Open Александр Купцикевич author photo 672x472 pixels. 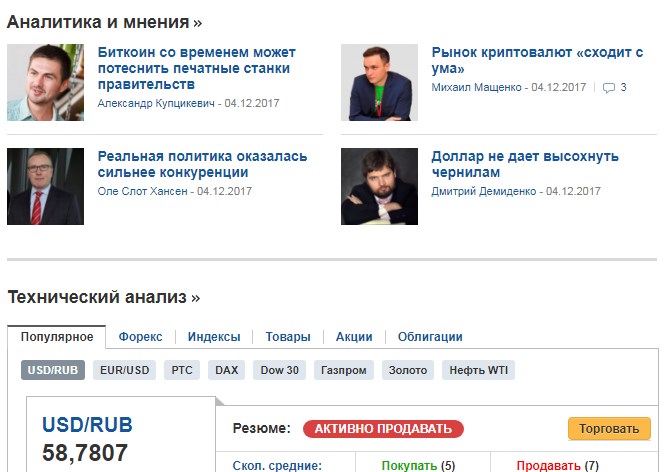coord(45,82)
